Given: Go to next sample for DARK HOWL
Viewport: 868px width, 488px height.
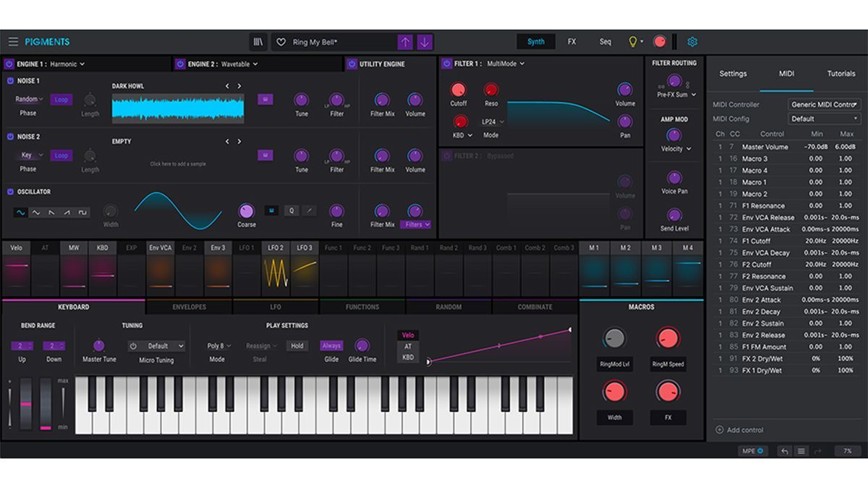Looking at the screenshot, I should [x=239, y=86].
